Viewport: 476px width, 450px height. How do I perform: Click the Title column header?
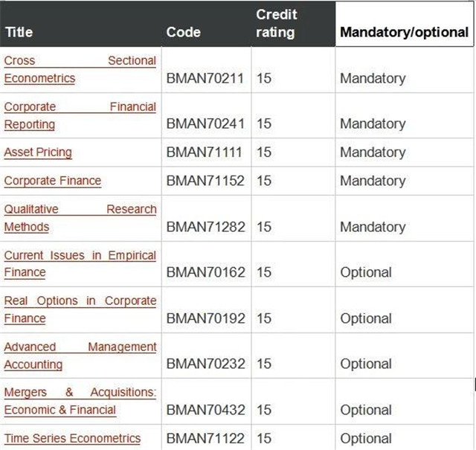[x=19, y=32]
